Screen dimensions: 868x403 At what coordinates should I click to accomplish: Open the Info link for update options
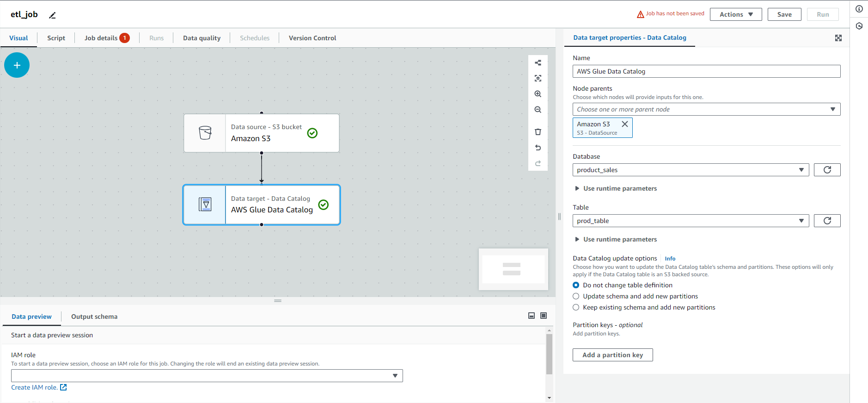pos(670,259)
